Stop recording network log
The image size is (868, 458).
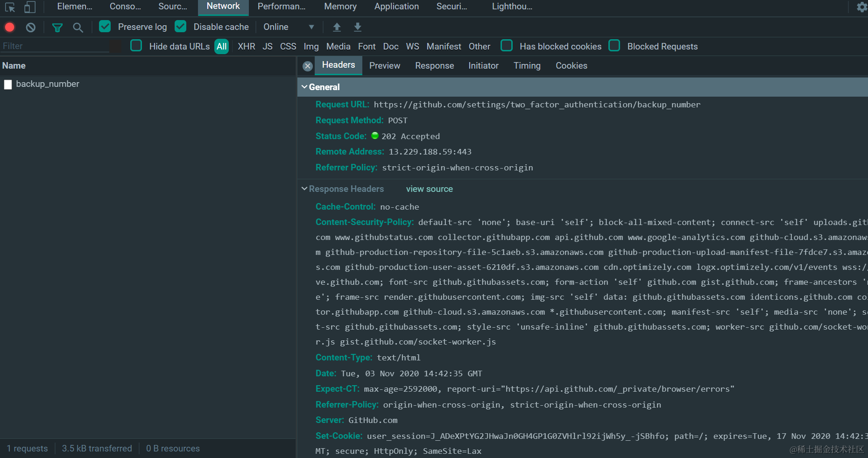point(10,27)
